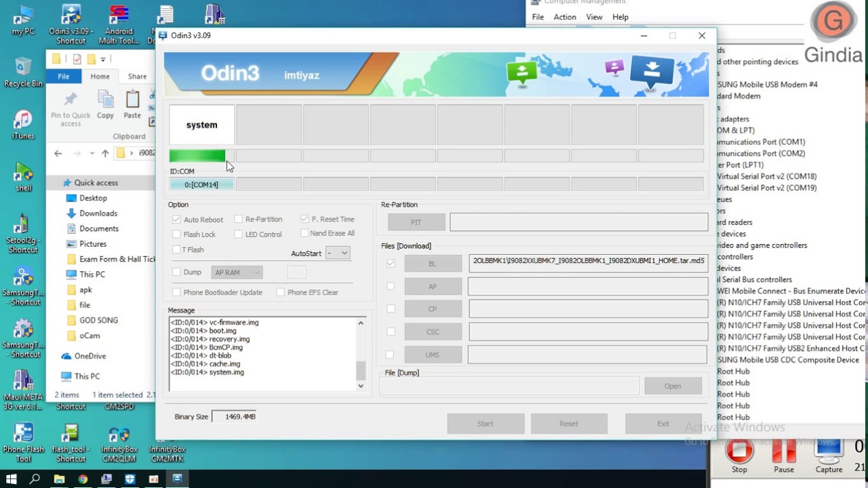The image size is (868, 488).
Task: Toggle Auto Reboot checkbox
Action: pyautogui.click(x=176, y=220)
